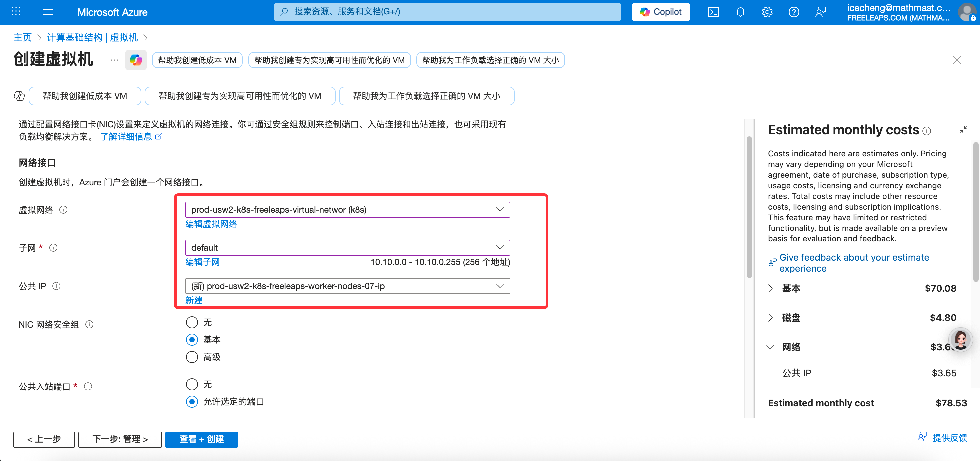Open the Cloud Shell terminal icon
980x461 pixels.
pyautogui.click(x=713, y=12)
